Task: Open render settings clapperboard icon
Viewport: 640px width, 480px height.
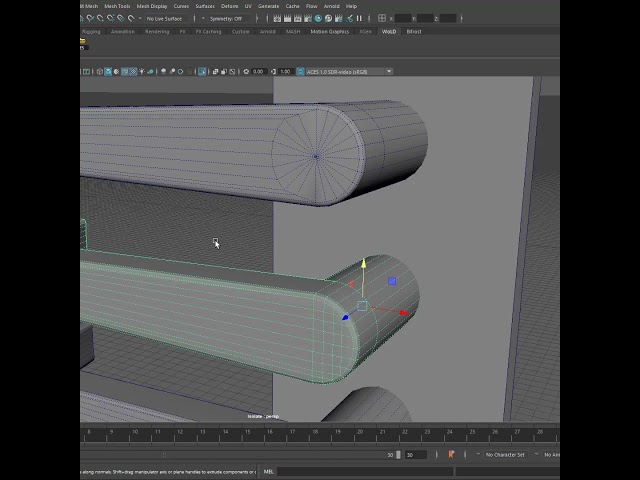Action: [308, 18]
